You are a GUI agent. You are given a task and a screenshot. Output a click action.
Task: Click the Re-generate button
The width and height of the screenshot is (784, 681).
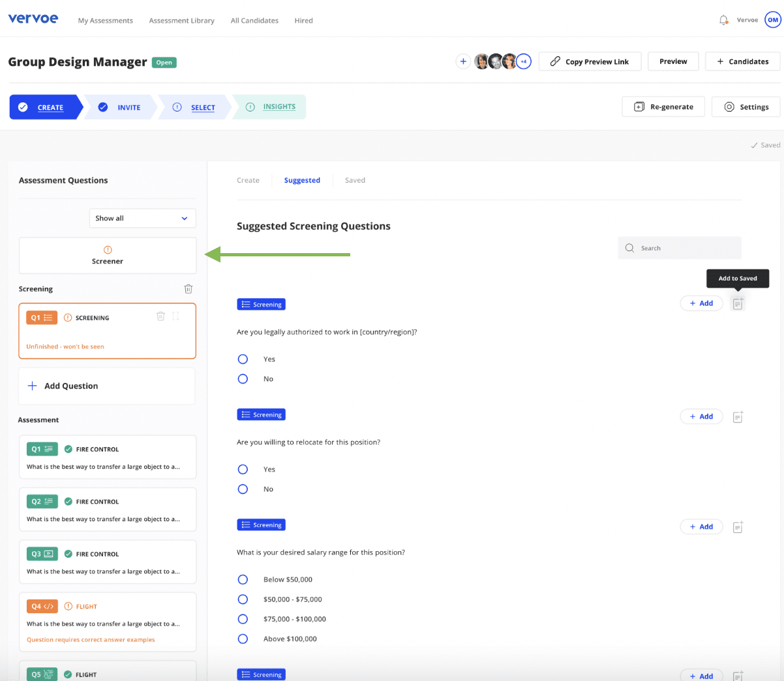(x=663, y=106)
